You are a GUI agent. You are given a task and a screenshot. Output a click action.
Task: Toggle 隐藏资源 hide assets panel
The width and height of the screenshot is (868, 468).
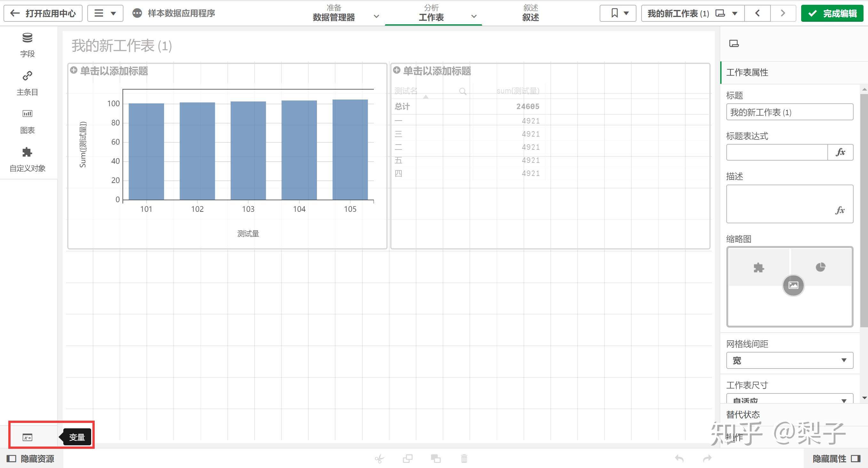pyautogui.click(x=30, y=459)
